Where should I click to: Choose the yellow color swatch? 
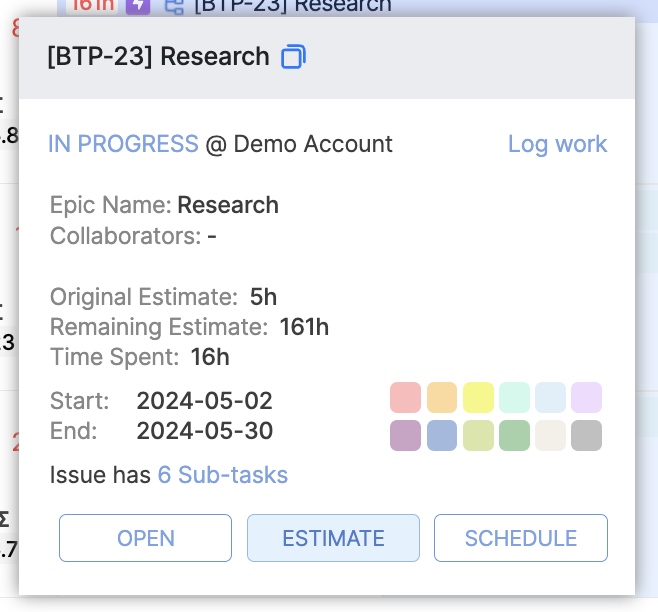(x=478, y=397)
